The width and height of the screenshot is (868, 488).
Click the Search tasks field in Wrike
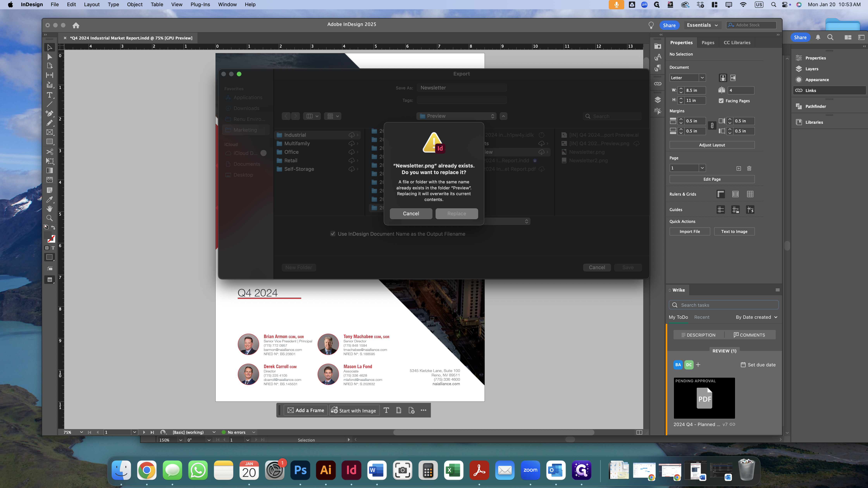[x=723, y=305]
